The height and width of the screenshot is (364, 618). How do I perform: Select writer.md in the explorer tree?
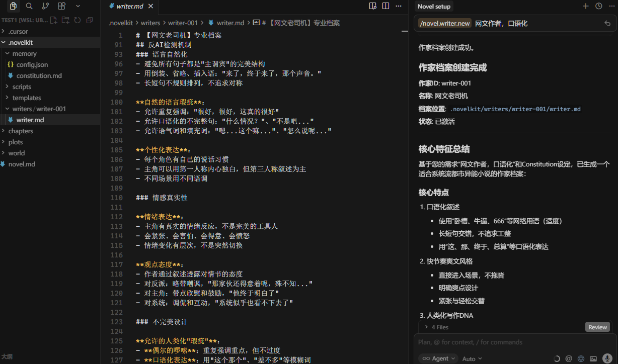pyautogui.click(x=50, y=120)
